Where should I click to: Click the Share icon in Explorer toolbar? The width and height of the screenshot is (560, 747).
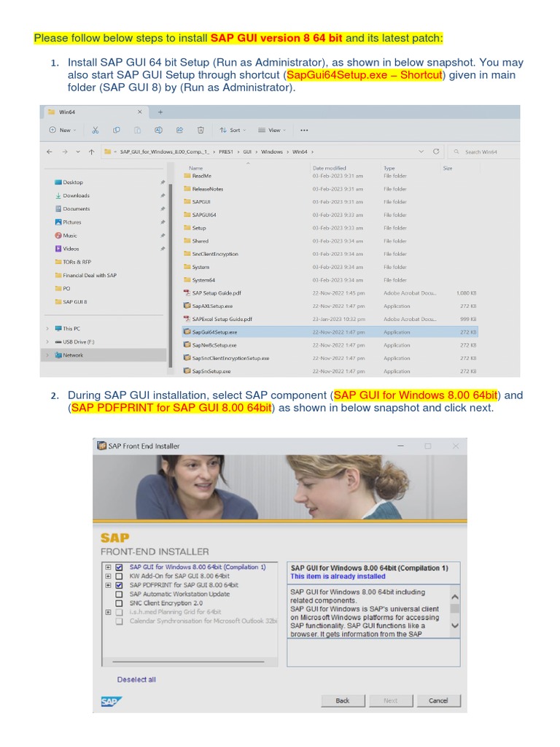[179, 130]
